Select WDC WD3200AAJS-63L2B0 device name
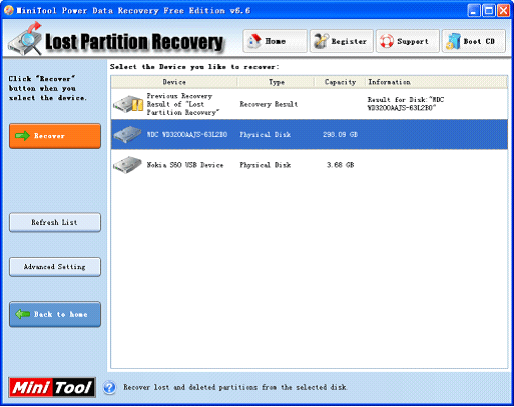 (x=187, y=134)
